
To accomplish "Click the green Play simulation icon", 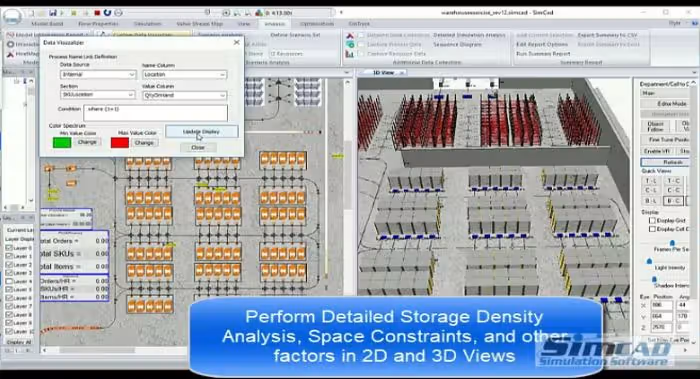I will click(62, 13).
